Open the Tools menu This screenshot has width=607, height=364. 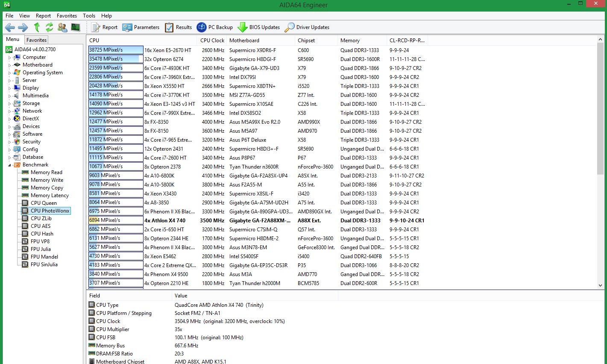pyautogui.click(x=89, y=15)
